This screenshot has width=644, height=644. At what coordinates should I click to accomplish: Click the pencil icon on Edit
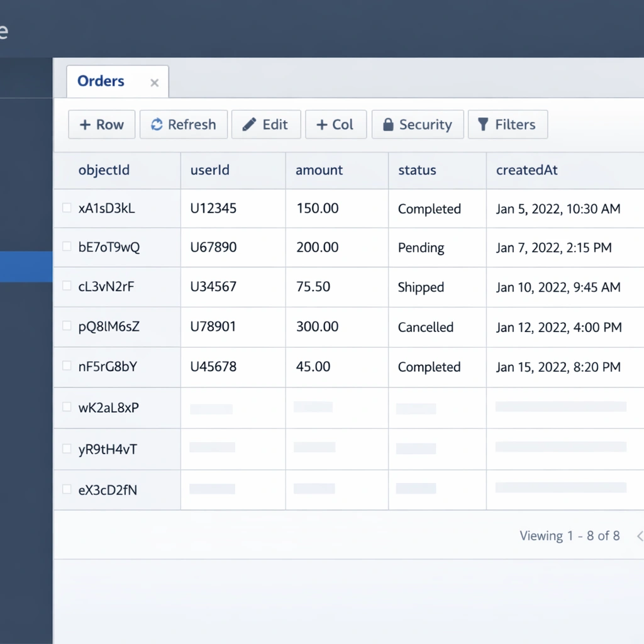pos(249,125)
